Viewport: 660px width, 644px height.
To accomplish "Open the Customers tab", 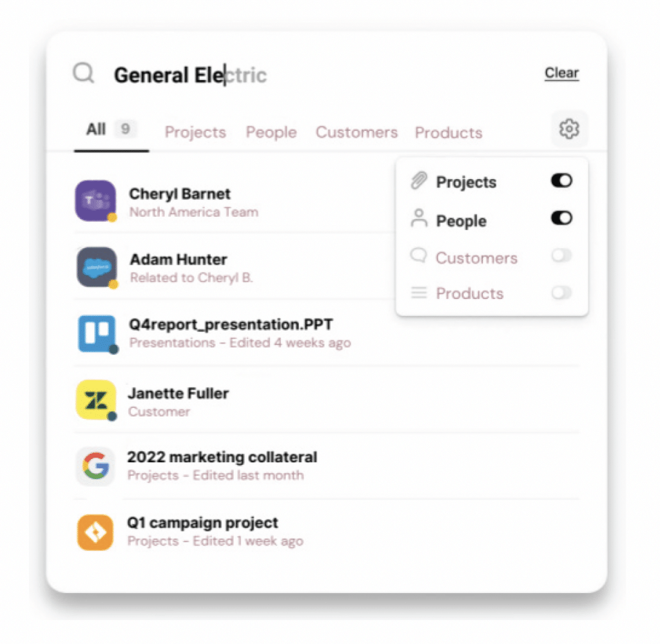I will coord(356,132).
